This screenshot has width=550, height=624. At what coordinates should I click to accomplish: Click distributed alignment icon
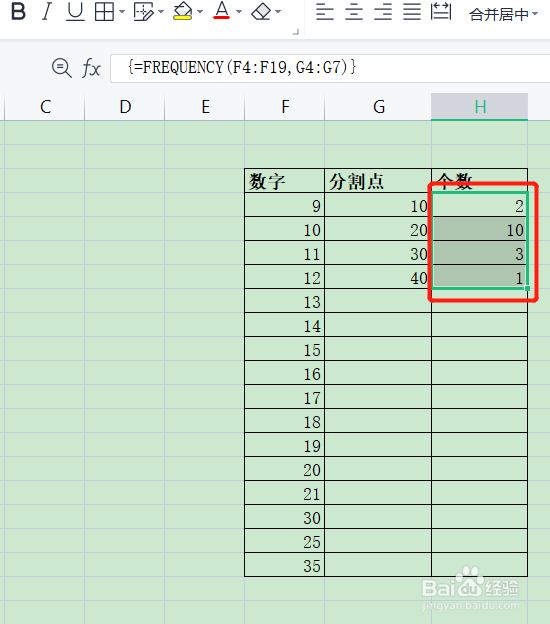441,11
